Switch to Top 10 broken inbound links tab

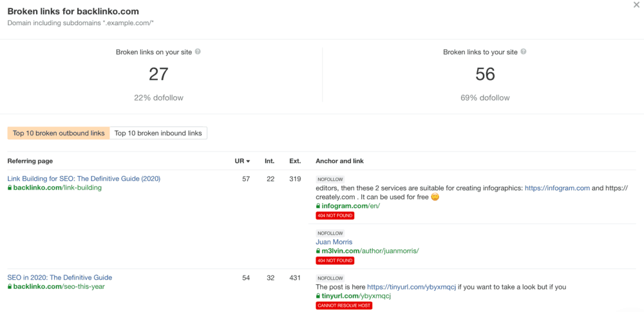(x=158, y=133)
